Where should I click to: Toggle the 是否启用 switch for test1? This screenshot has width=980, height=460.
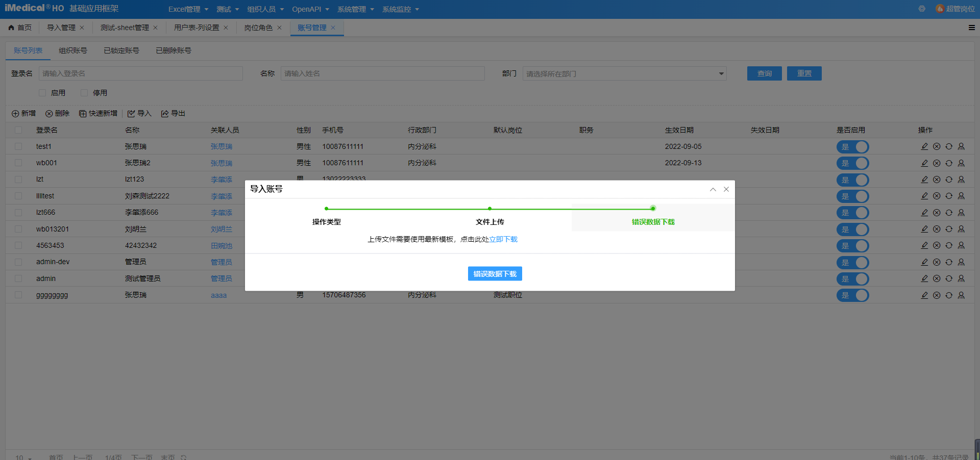pos(852,147)
